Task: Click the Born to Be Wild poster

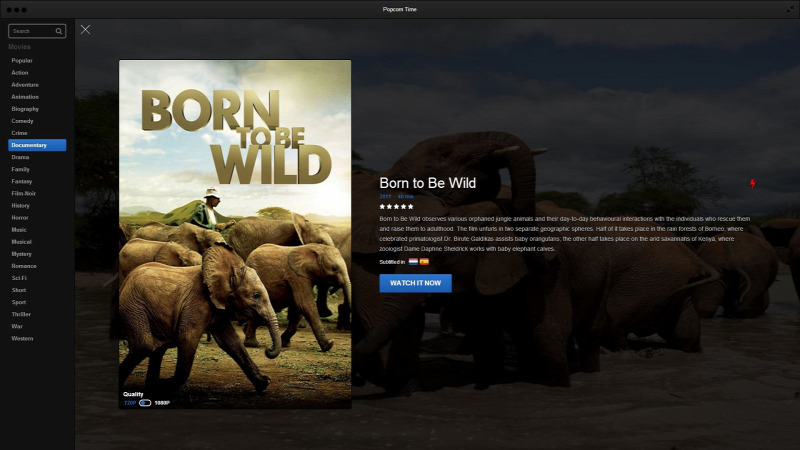Action: click(235, 234)
